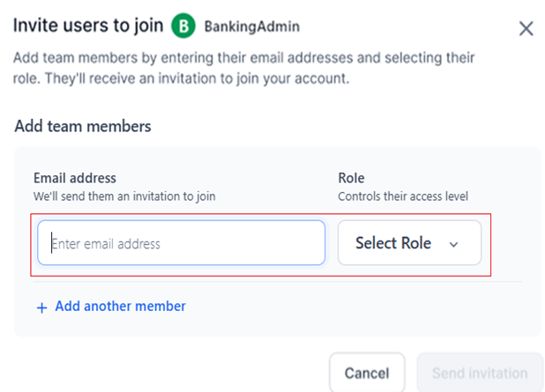The image size is (545, 392).
Task: Click the invitation helper text under Email address
Action: (x=124, y=196)
